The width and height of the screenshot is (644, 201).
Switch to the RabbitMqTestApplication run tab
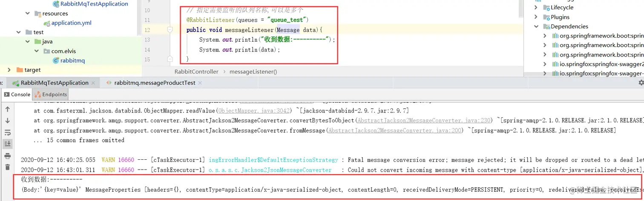click(55, 83)
